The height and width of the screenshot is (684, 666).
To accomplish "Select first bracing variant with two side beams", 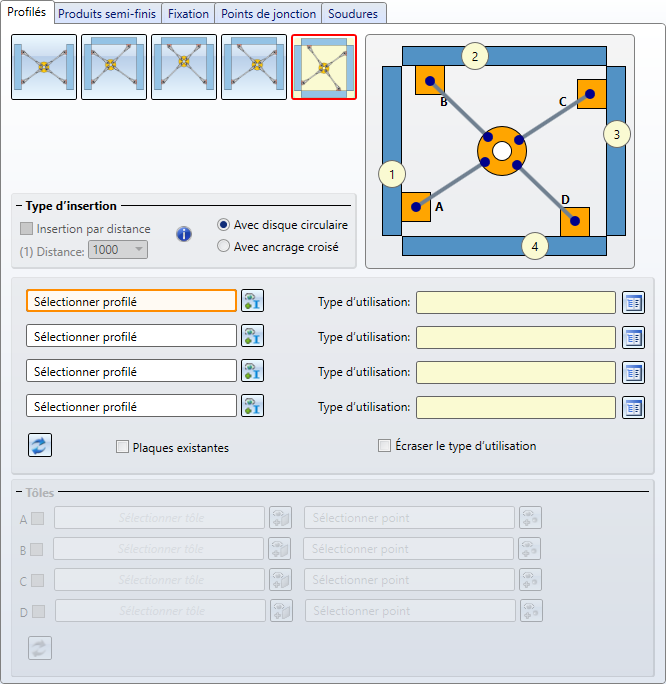I will point(44,67).
